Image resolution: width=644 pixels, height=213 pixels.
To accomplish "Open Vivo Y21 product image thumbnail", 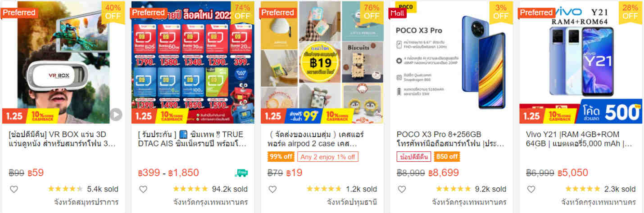I will pos(581,62).
